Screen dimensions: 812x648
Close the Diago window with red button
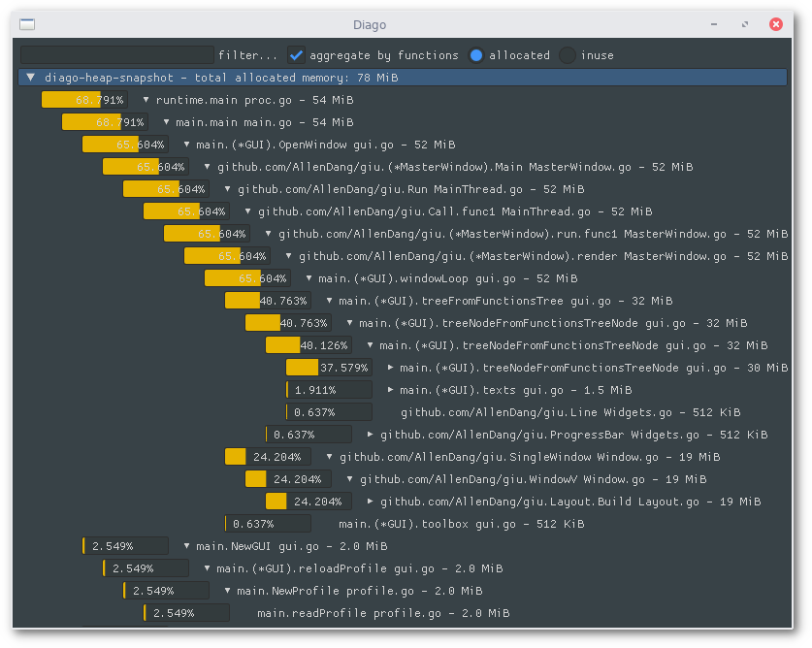coord(776,24)
